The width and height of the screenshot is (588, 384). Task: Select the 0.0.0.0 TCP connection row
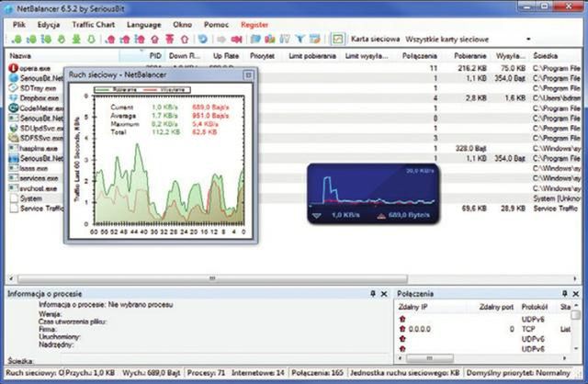[484, 329]
